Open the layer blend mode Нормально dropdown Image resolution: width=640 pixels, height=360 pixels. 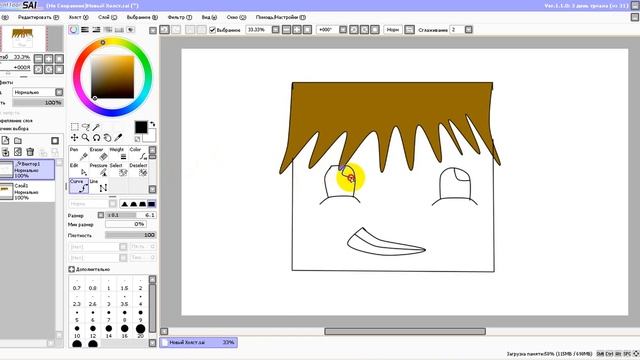coord(59,92)
